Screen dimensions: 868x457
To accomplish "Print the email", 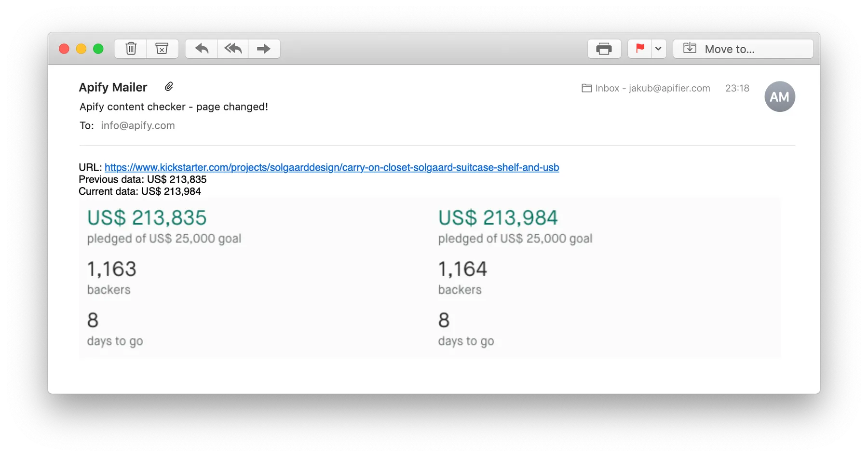I will pos(604,49).
